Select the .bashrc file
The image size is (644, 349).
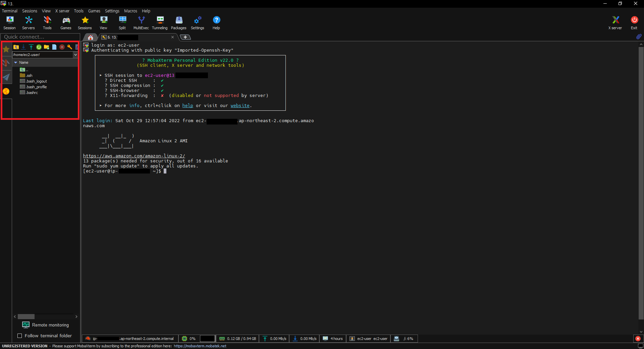click(x=29, y=93)
